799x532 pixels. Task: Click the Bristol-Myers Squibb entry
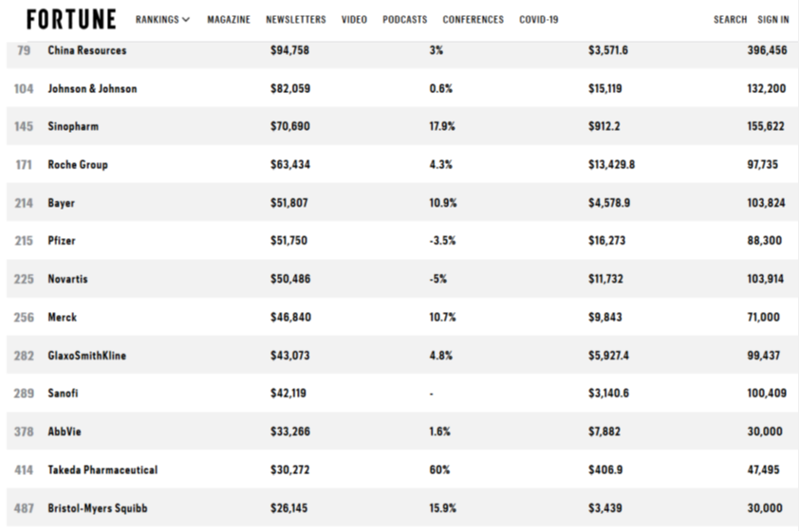98,508
